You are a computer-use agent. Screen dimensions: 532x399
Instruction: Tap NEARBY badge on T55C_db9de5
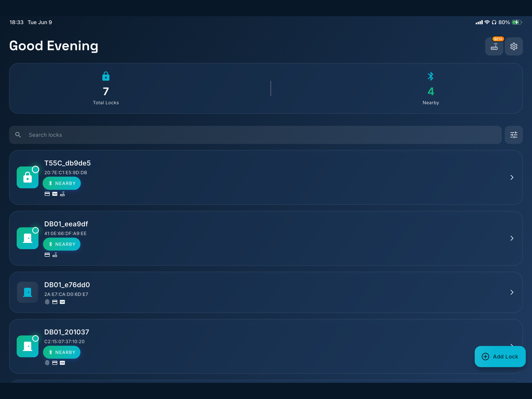tap(62, 183)
